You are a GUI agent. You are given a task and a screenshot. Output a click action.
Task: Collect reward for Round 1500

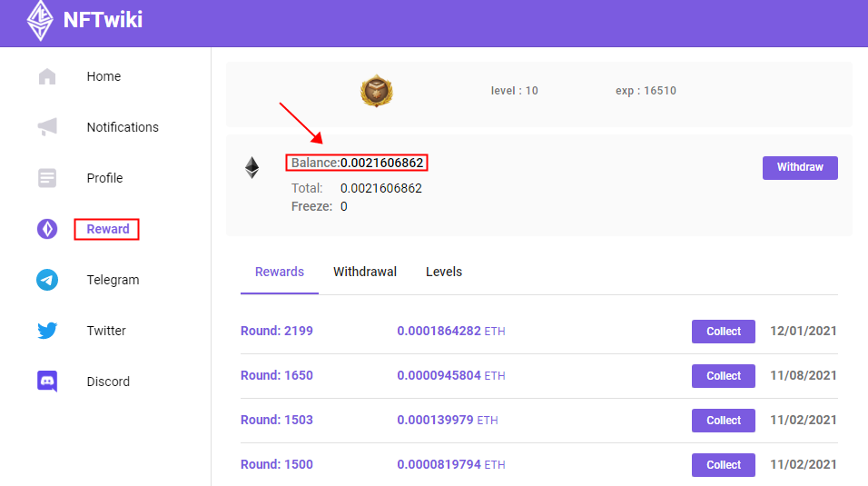(723, 465)
